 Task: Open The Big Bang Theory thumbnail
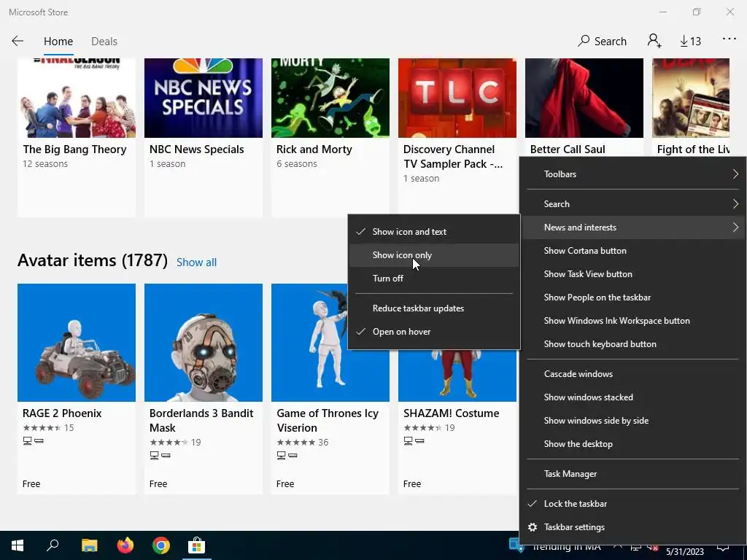point(77,98)
